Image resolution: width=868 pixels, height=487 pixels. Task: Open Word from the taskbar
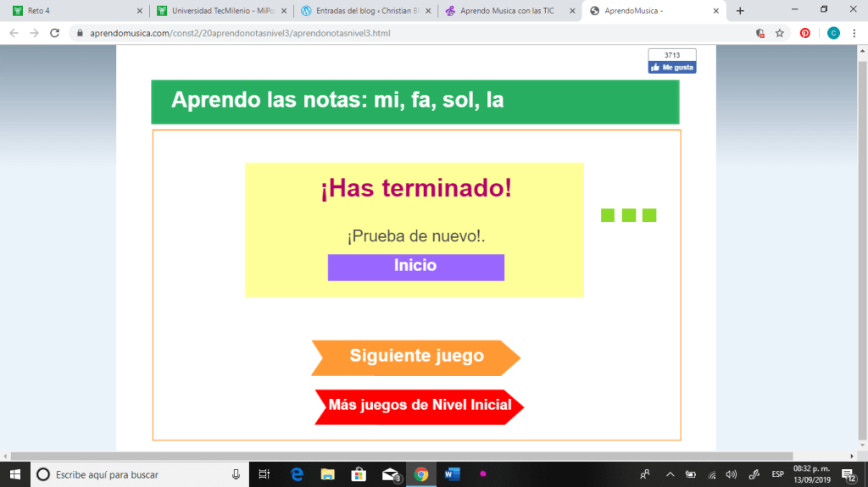[452, 474]
